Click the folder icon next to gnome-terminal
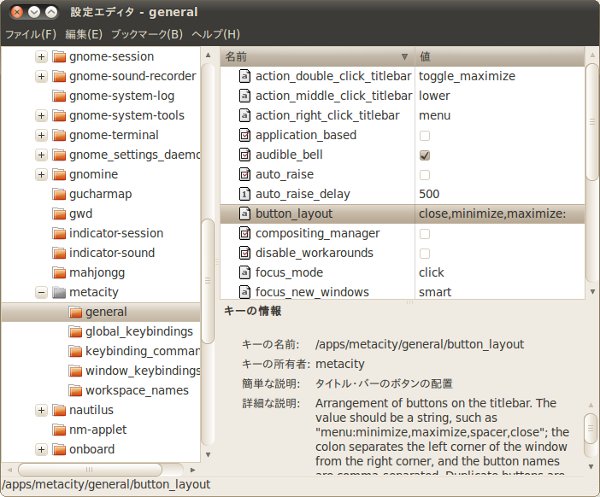The height and width of the screenshot is (497, 600). coord(59,135)
